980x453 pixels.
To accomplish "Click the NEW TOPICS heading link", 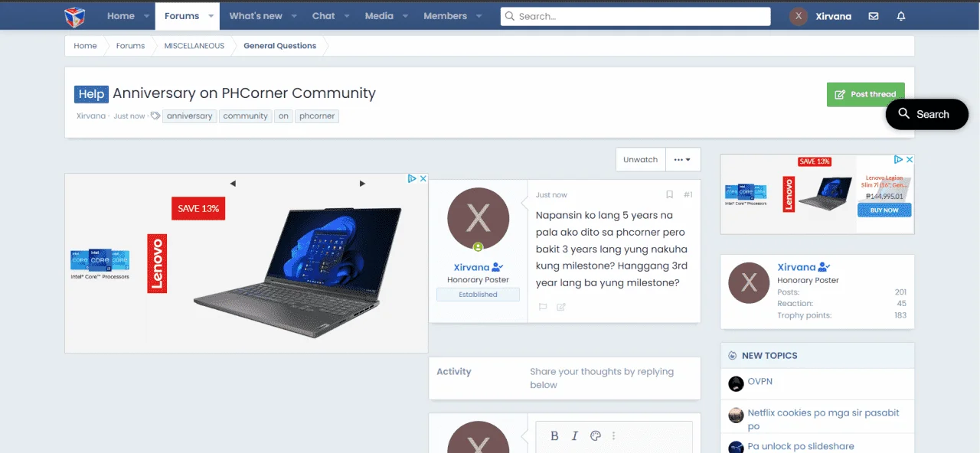I will [x=769, y=356].
